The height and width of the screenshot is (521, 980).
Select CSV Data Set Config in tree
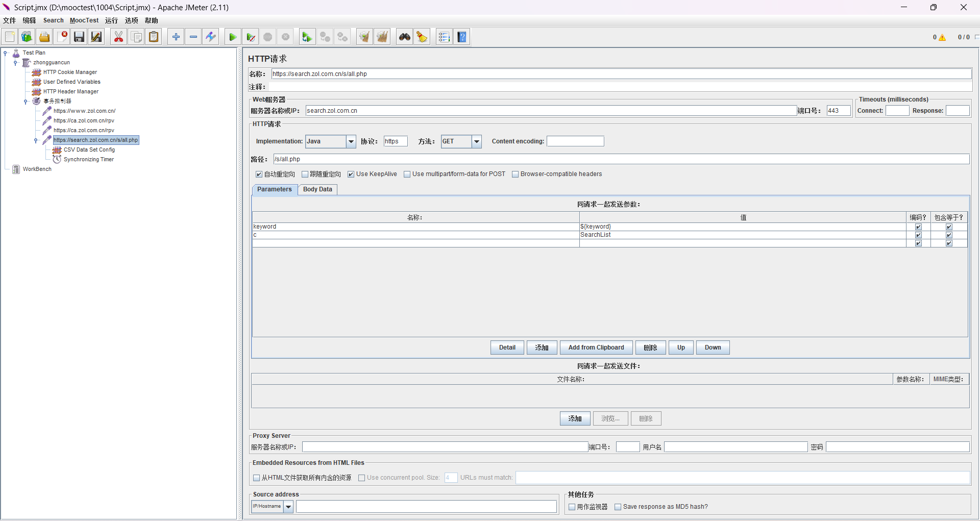tap(89, 150)
